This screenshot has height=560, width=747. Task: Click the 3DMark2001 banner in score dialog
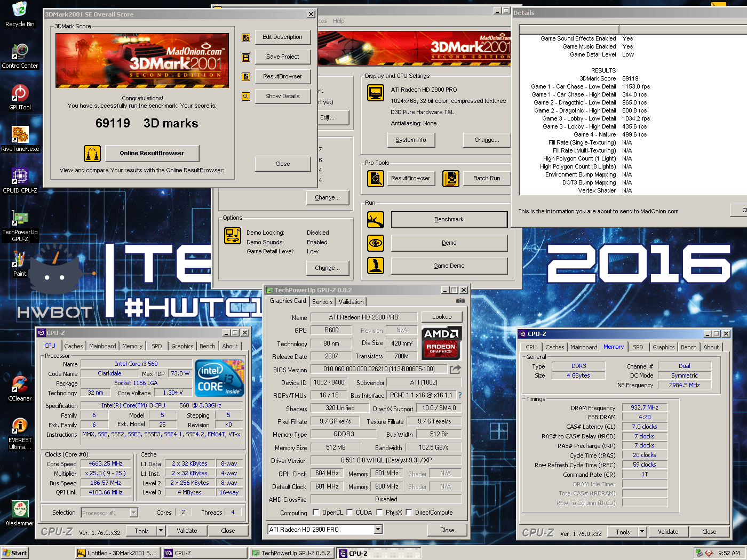pyautogui.click(x=142, y=60)
